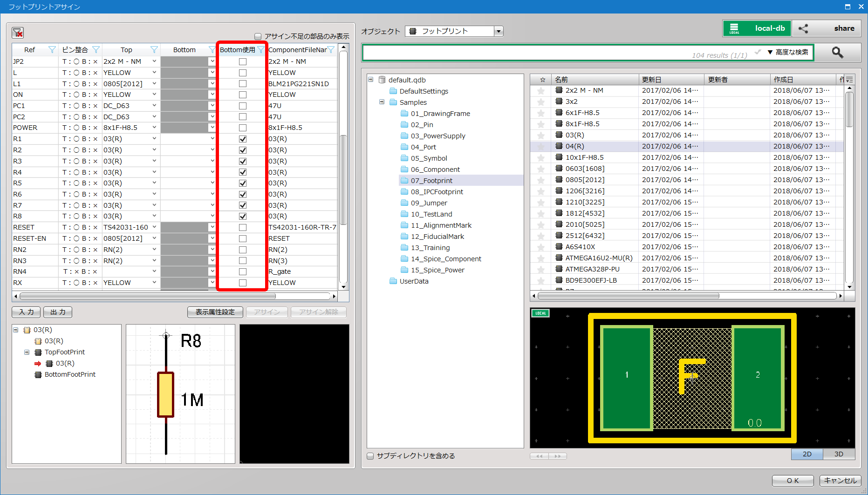
Task: Switch preview to 3D tab
Action: [839, 454]
